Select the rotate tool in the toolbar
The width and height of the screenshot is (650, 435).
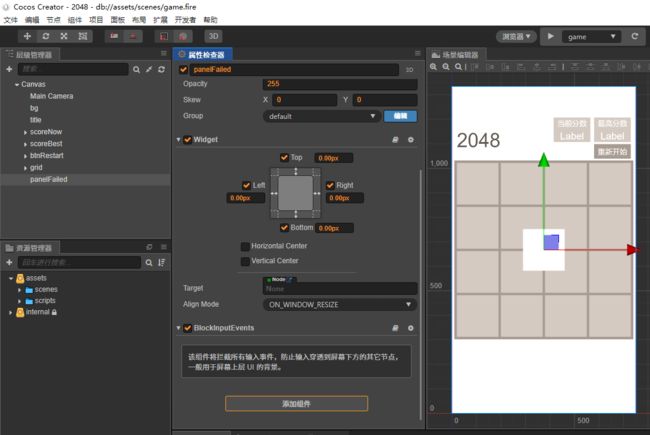(46, 36)
